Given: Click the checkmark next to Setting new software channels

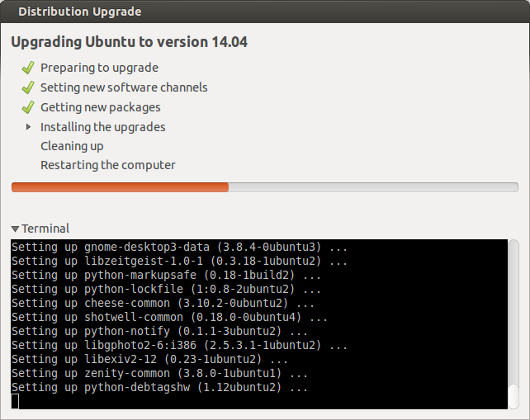Looking at the screenshot, I should click(28, 87).
